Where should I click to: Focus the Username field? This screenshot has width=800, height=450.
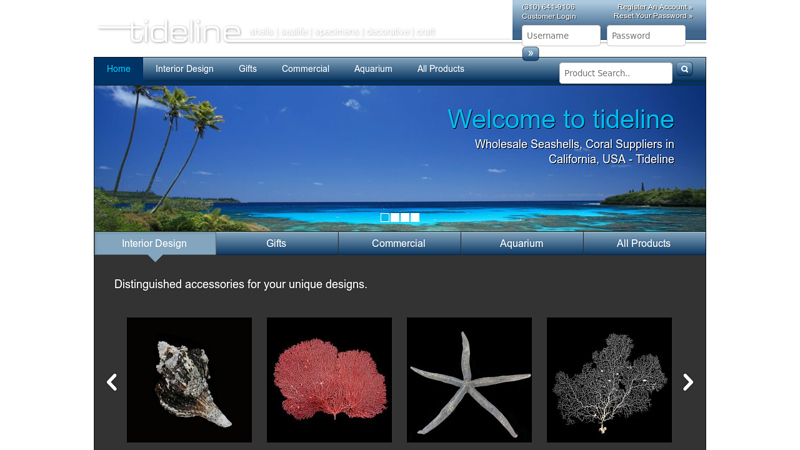561,36
